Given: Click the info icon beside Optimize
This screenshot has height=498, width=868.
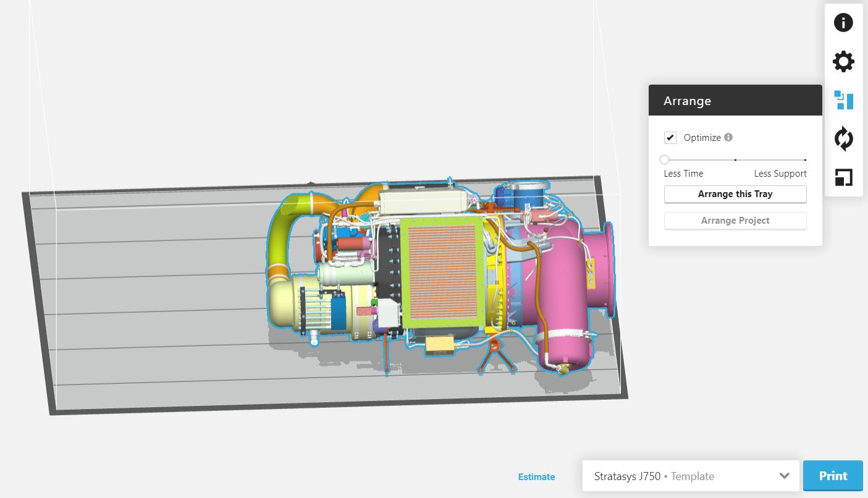Looking at the screenshot, I should [x=728, y=137].
